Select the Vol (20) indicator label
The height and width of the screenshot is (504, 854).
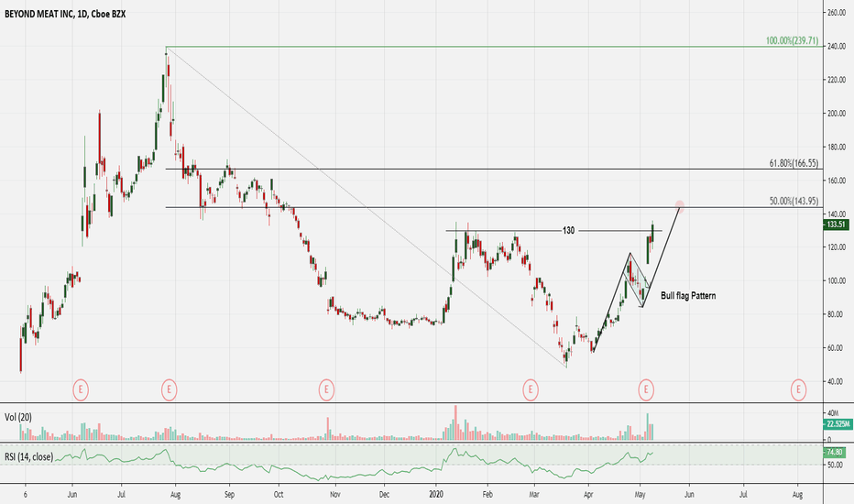pos(18,417)
